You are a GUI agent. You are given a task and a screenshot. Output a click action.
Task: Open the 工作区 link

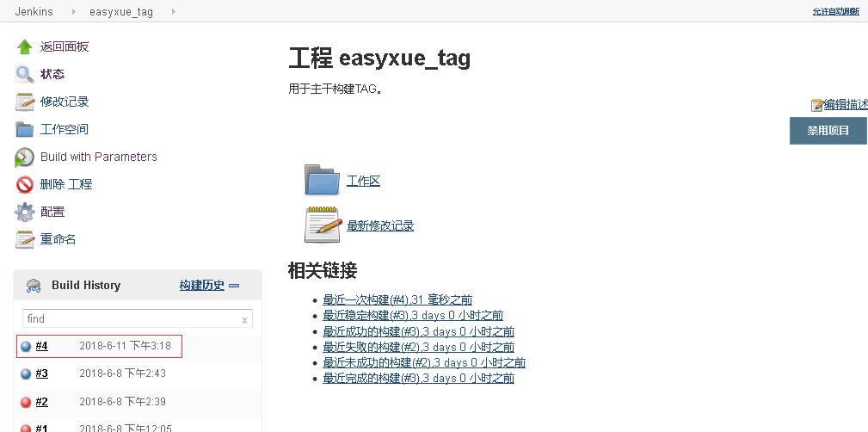[363, 181]
